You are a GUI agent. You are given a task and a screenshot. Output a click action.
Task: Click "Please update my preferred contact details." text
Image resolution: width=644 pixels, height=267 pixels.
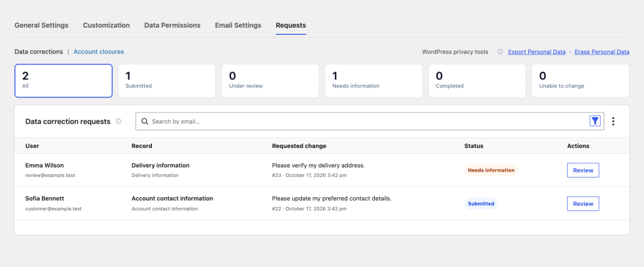coord(332,199)
